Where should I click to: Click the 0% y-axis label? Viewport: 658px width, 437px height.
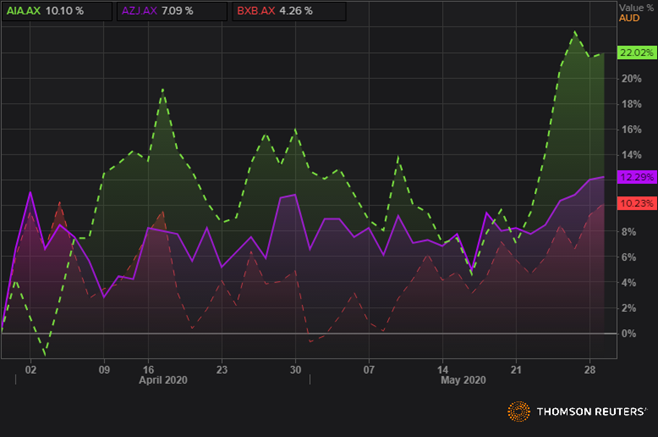629,334
